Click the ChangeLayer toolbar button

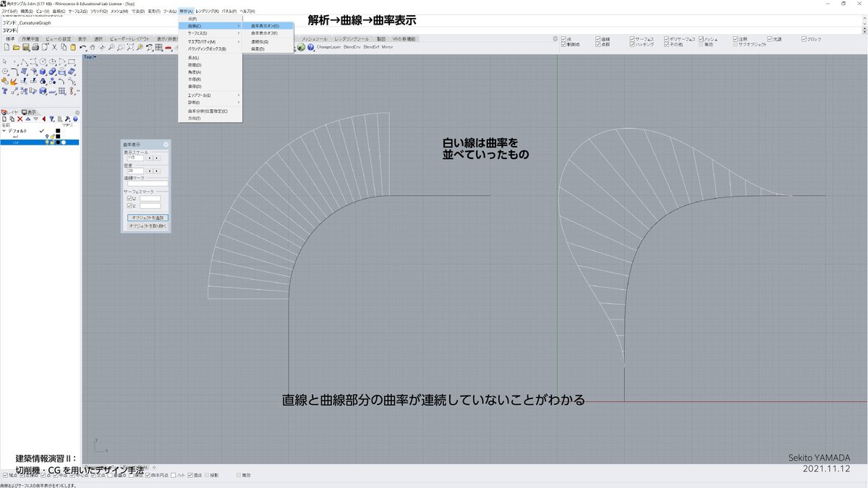328,47
